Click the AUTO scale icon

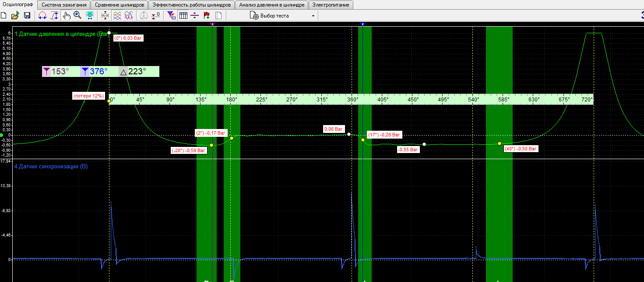[144, 15]
